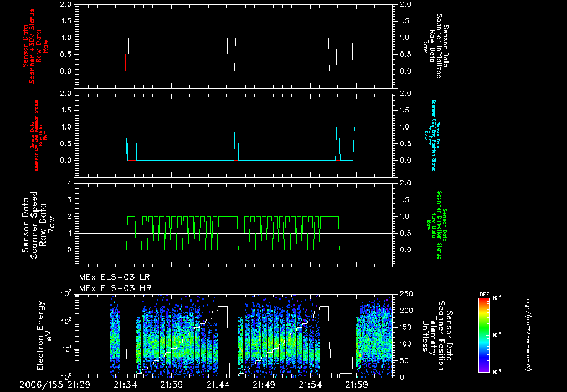Click the "50" tick on Scanner Position axis
This screenshot has width=567, height=392.
(x=404, y=360)
